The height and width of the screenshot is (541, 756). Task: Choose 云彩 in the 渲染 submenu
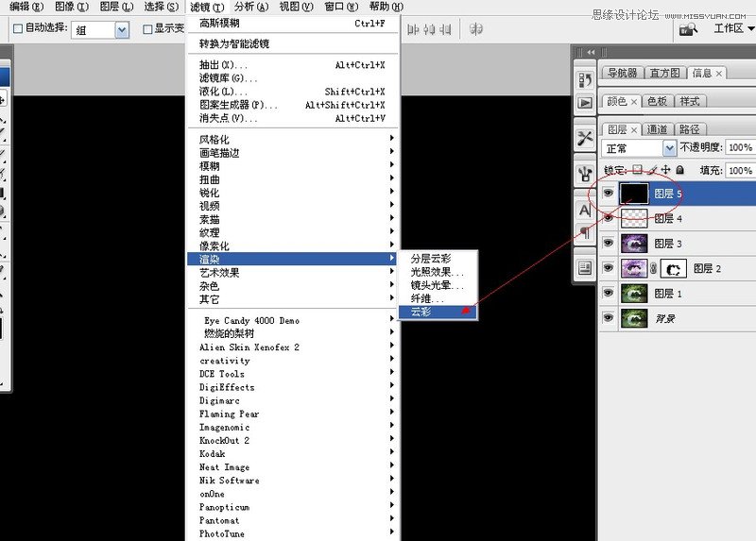tap(438, 312)
